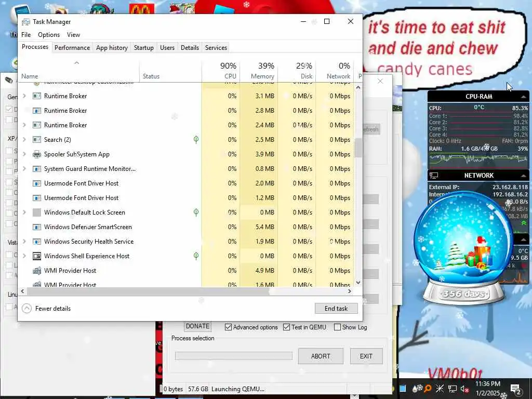Sort processes by the Memory column header
Image resolution: width=532 pixels, height=399 pixels.
(259, 71)
